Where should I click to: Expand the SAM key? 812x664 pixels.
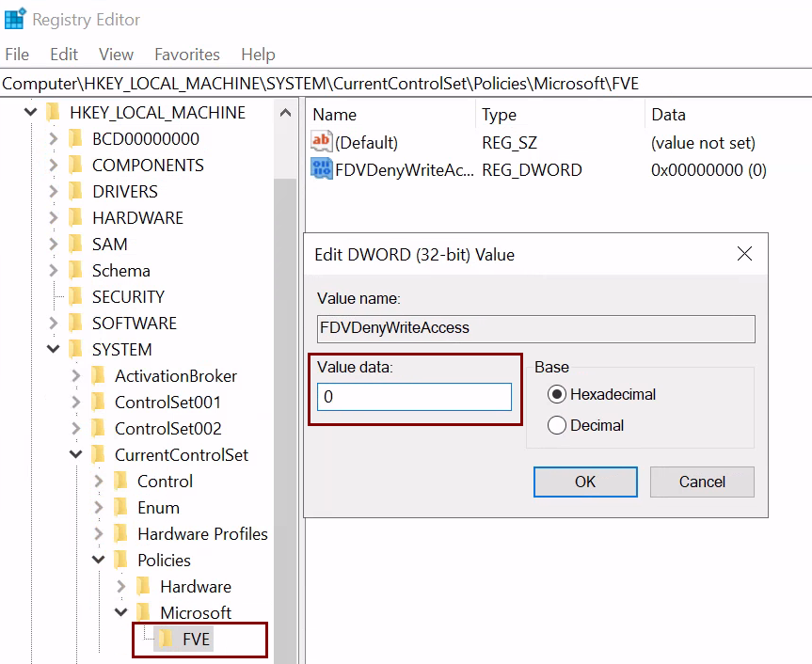point(54,244)
